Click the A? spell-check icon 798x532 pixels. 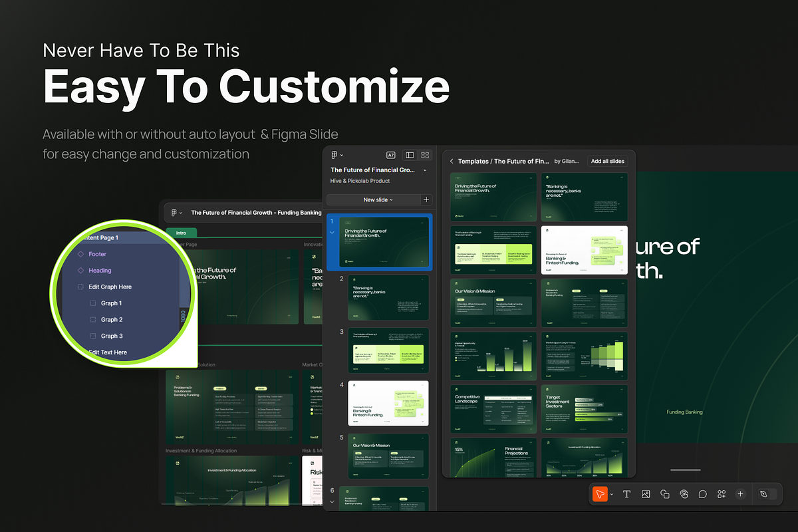tap(391, 155)
